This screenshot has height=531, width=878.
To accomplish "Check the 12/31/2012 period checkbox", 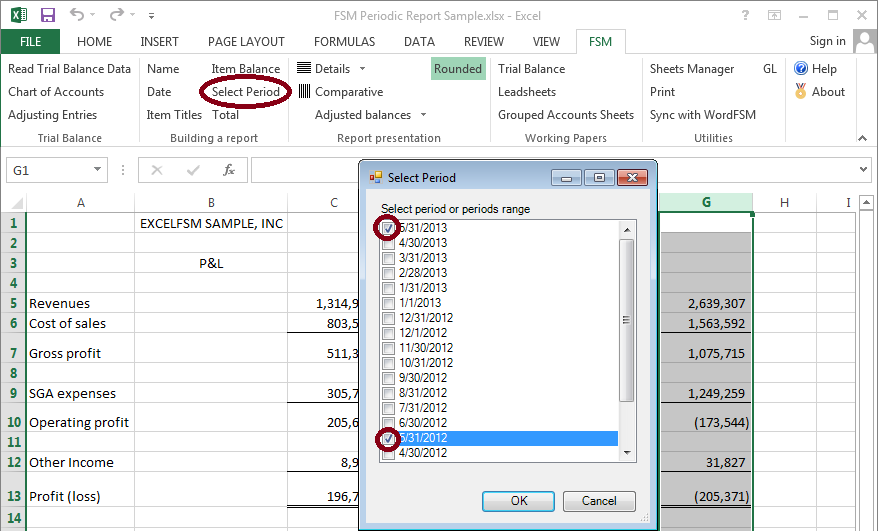I will (x=388, y=318).
